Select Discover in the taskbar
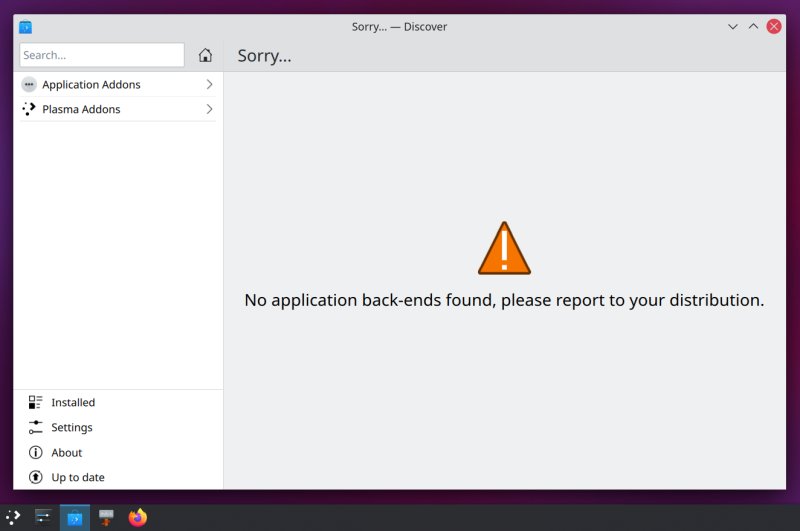This screenshot has height=531, width=800. 75,518
